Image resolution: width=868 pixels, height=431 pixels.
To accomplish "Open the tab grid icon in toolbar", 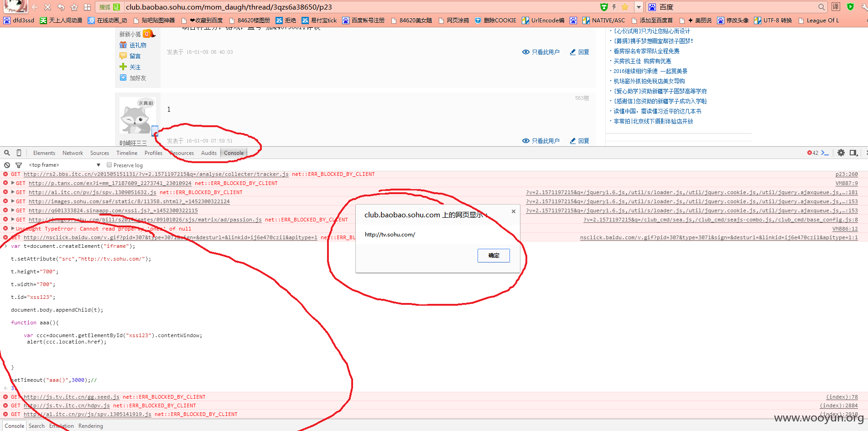I will [x=87, y=7].
